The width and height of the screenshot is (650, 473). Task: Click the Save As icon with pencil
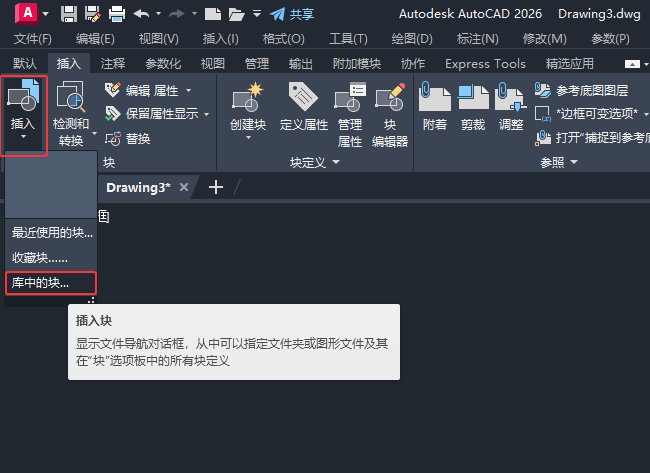click(x=92, y=14)
